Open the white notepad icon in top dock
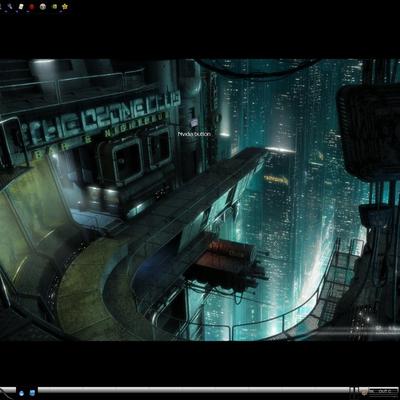 coord(21,6)
